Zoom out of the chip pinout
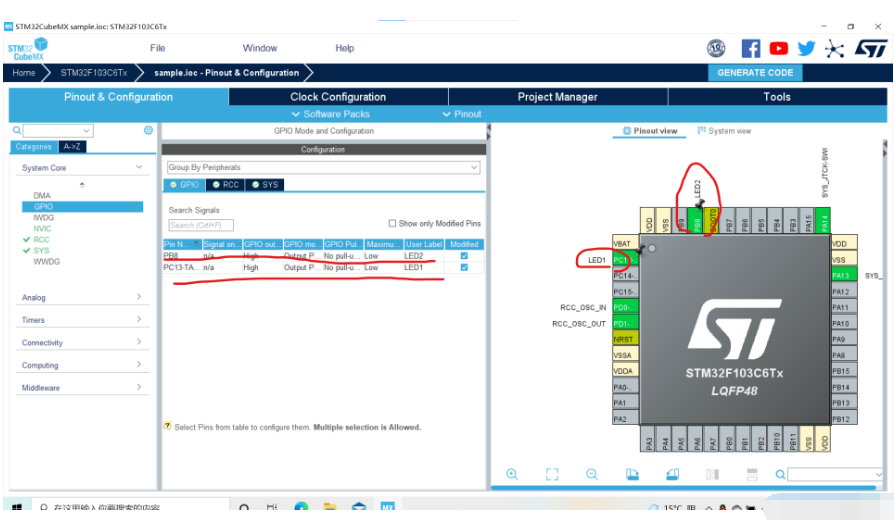The height and width of the screenshot is (525, 894). click(592, 474)
